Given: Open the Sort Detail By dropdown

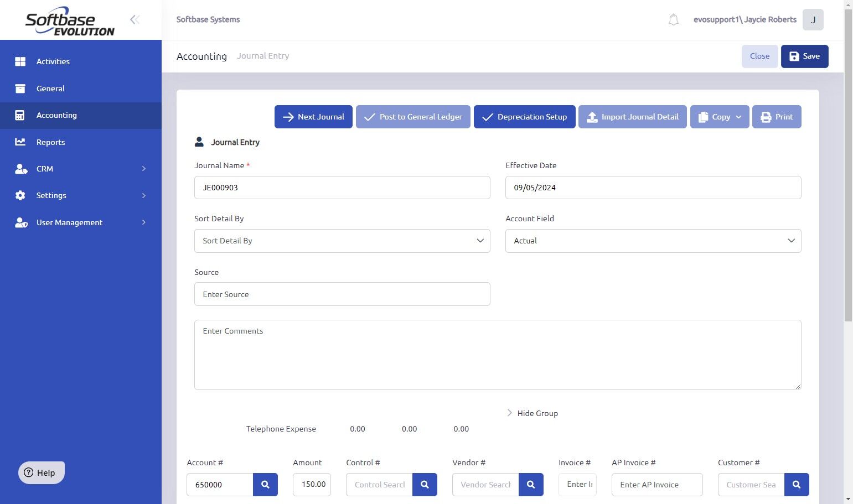Looking at the screenshot, I should tap(342, 241).
